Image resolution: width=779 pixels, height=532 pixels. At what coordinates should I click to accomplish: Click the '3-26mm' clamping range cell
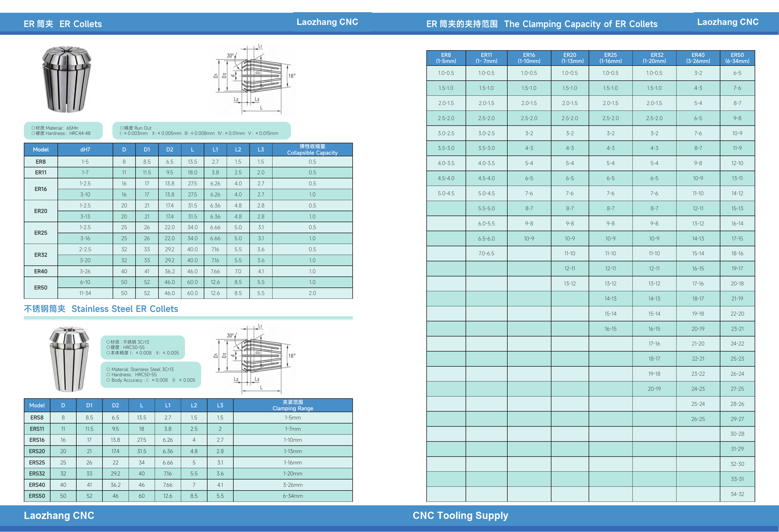pyautogui.click(x=293, y=485)
